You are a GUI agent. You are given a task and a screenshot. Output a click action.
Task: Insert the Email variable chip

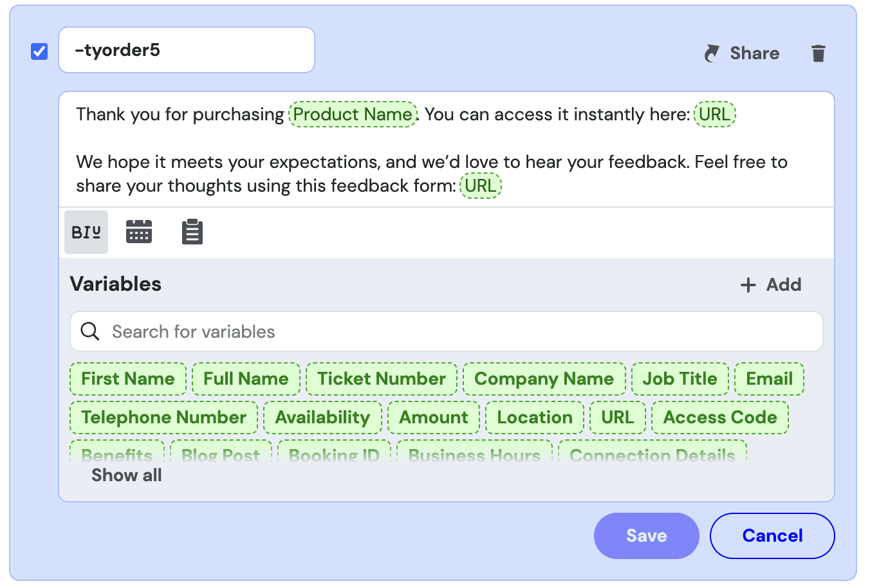pyautogui.click(x=769, y=379)
